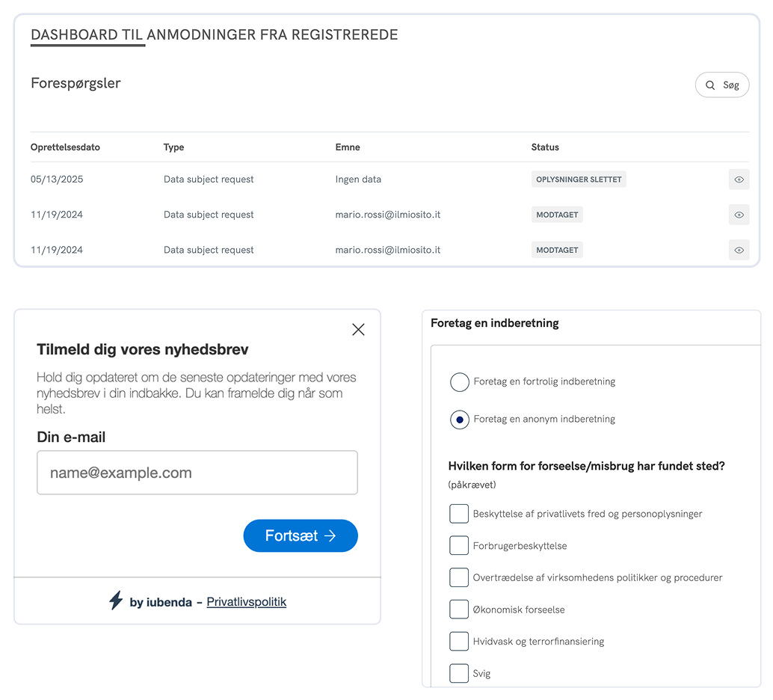Click the magnifier Søg search button
This screenshot has height=700, width=773.
coord(721,85)
